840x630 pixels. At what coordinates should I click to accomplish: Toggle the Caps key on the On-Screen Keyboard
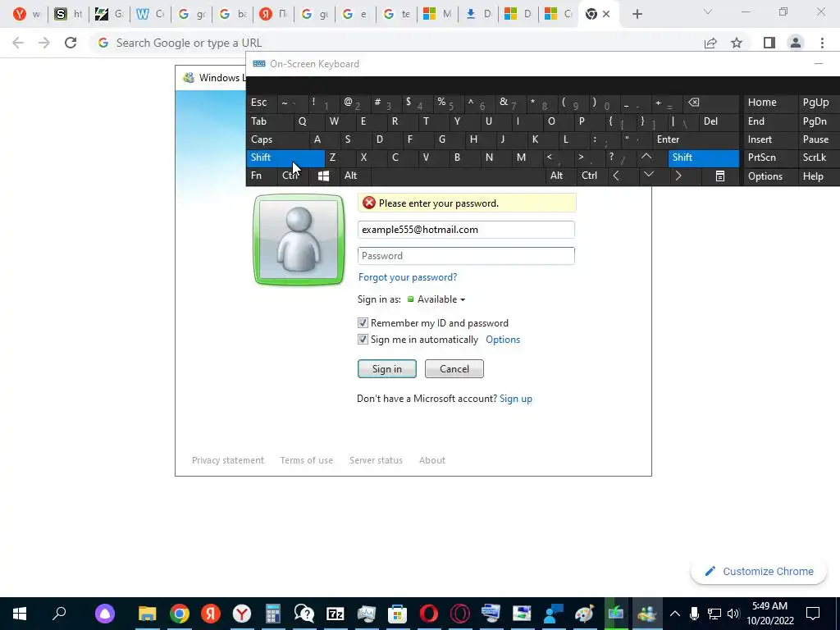[278, 139]
